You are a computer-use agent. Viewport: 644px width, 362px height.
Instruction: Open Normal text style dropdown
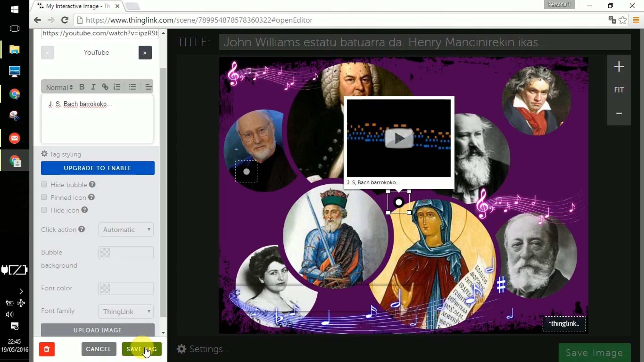59,87
